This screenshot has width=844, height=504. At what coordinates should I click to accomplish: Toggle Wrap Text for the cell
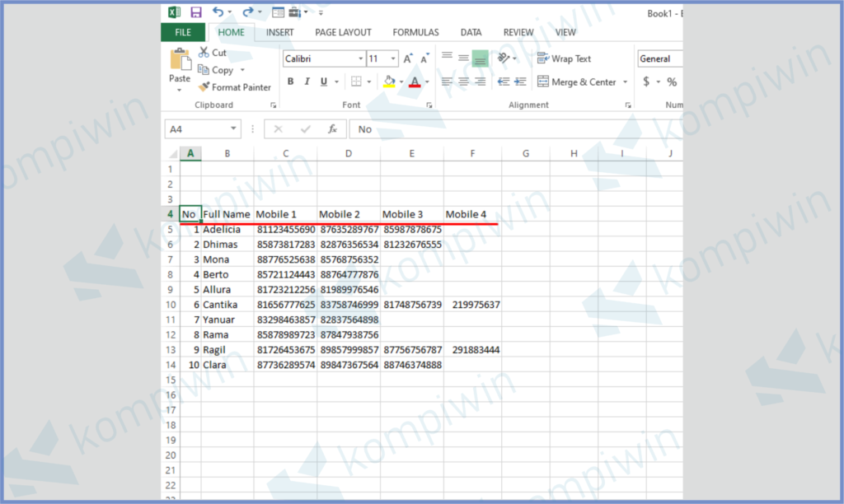pyautogui.click(x=565, y=59)
